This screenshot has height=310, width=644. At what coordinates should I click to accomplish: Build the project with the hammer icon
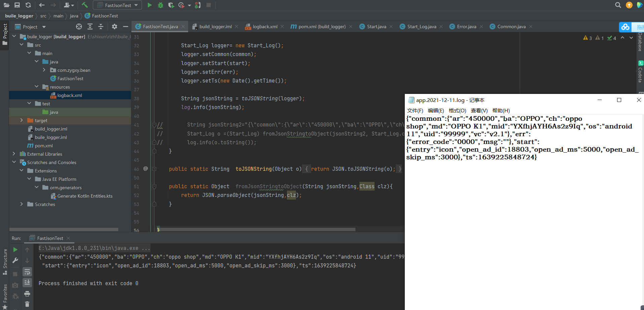pos(85,5)
